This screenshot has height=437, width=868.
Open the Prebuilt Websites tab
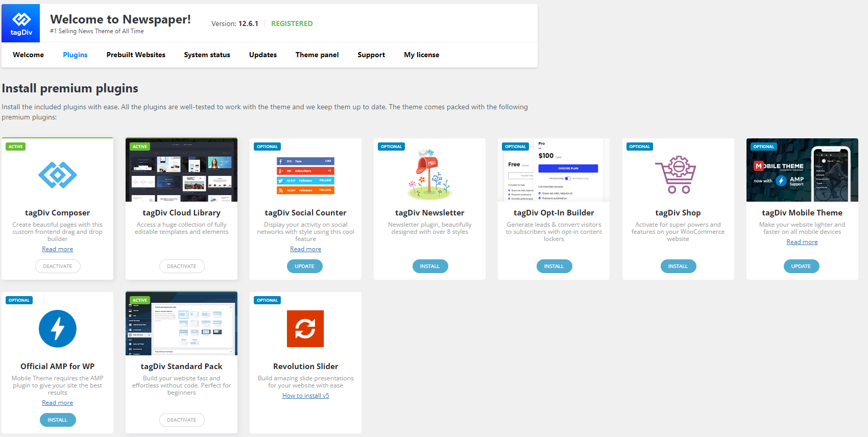pyautogui.click(x=136, y=55)
